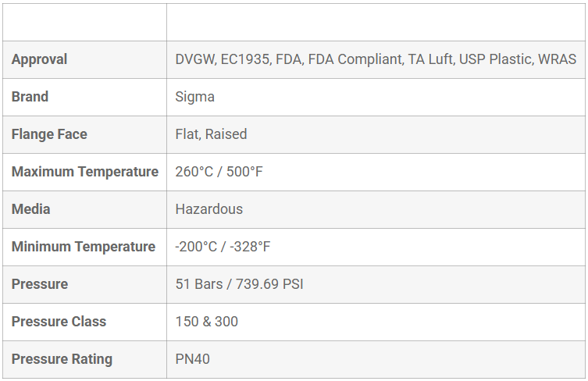Select the 51 Bars / 739.69 PSI value
This screenshot has width=588, height=381.
239,284
